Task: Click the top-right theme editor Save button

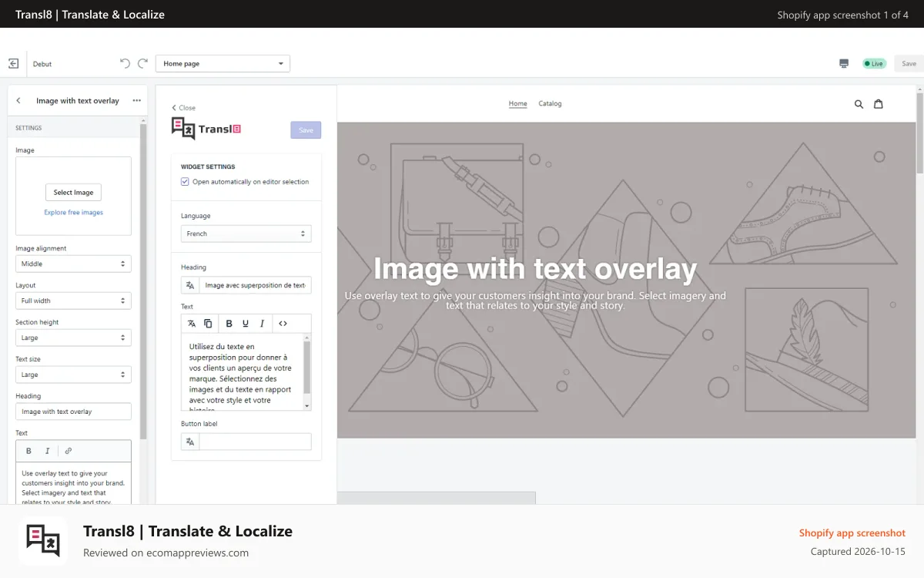Action: point(909,63)
